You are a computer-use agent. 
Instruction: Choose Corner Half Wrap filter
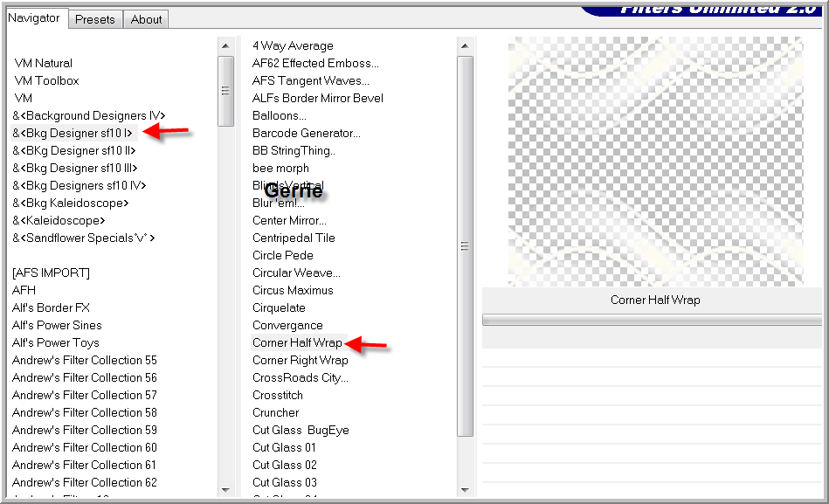[x=298, y=342]
